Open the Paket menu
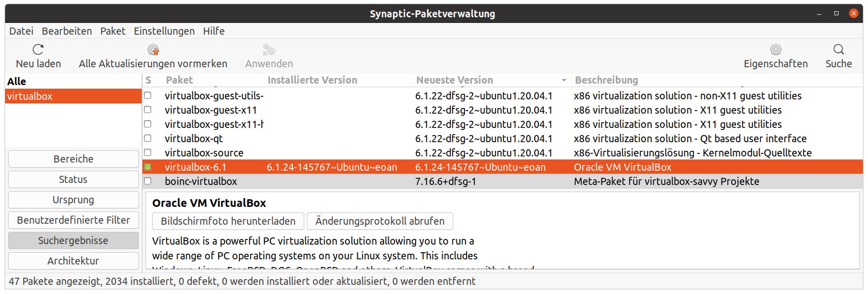 tap(112, 31)
